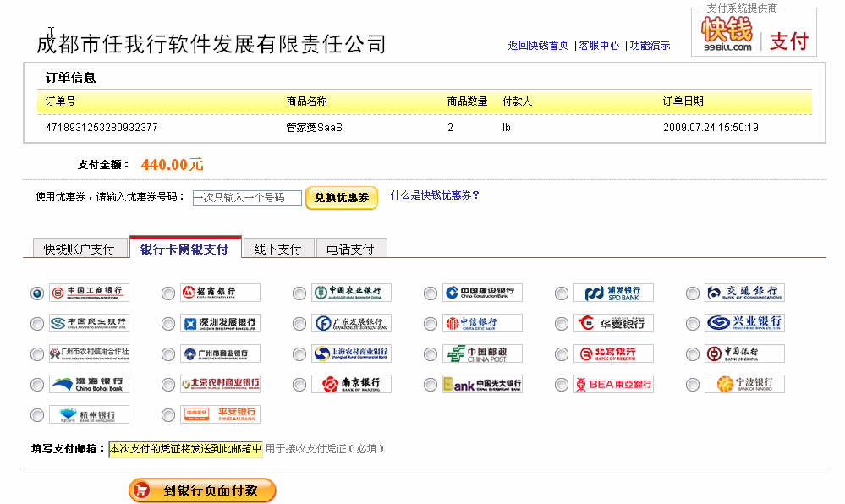The width and height of the screenshot is (845, 504).
Task: Click the payment amount 440.00元
Action: pos(172,164)
